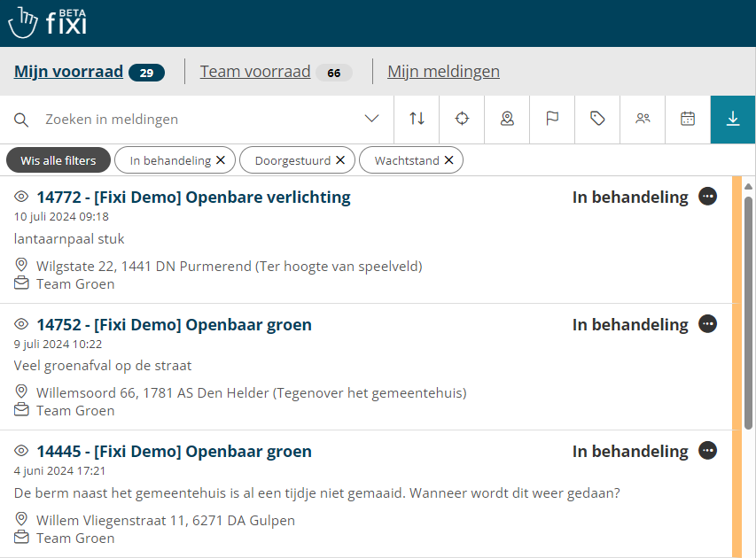Click team icon of melding 14445
Screen dimensions: 756x558
click(21, 537)
